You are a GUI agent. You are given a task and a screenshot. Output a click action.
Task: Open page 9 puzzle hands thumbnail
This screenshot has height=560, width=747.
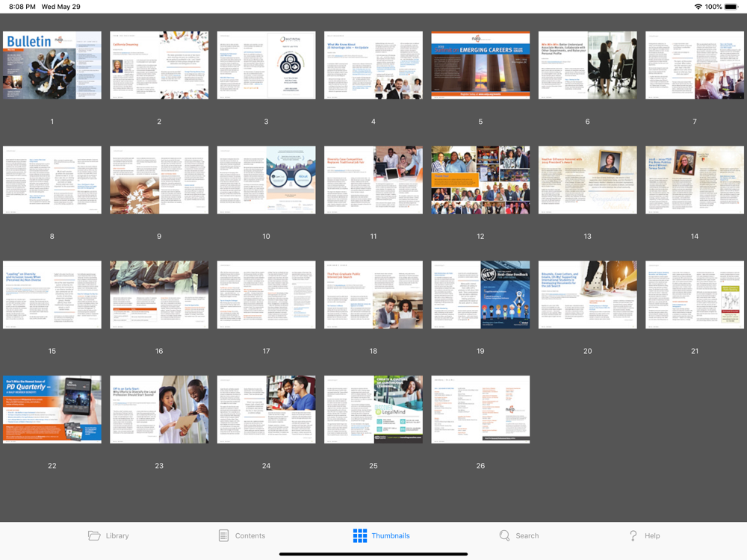[159, 180]
